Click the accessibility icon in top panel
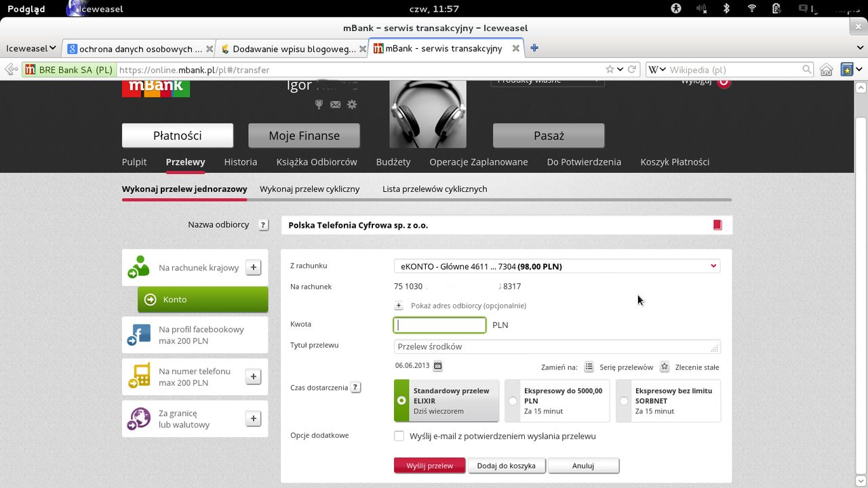 [676, 8]
